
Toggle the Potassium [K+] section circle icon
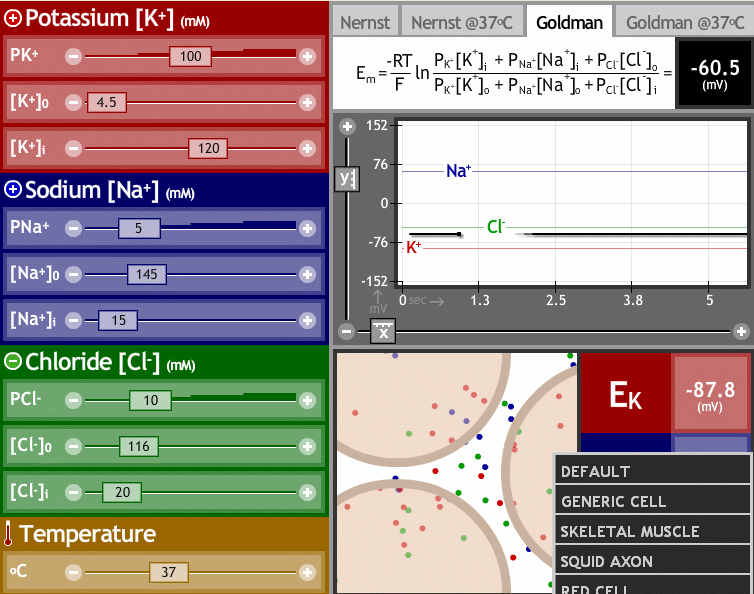(x=13, y=18)
